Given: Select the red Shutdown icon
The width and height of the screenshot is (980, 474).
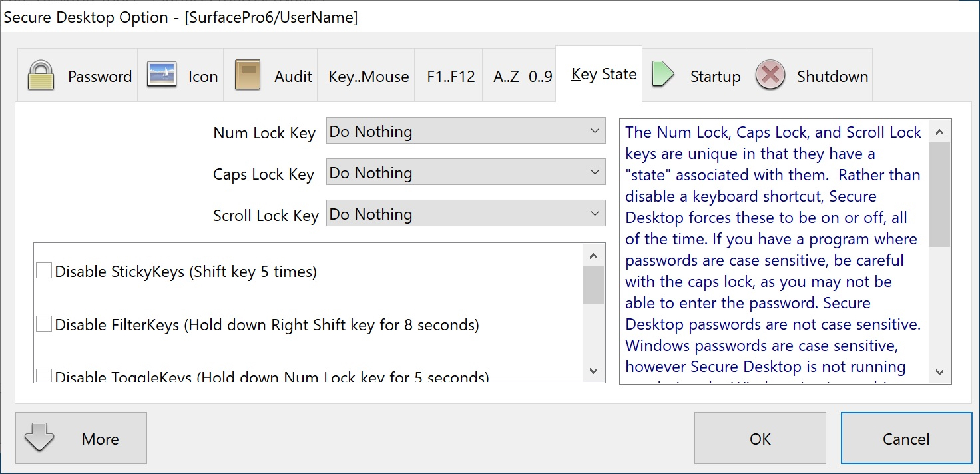Looking at the screenshot, I should click(x=770, y=75).
